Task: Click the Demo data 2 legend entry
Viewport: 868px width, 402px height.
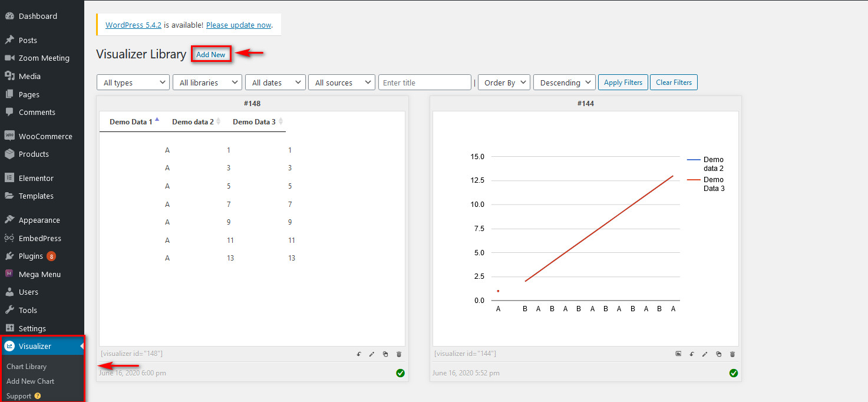Action: (706, 164)
